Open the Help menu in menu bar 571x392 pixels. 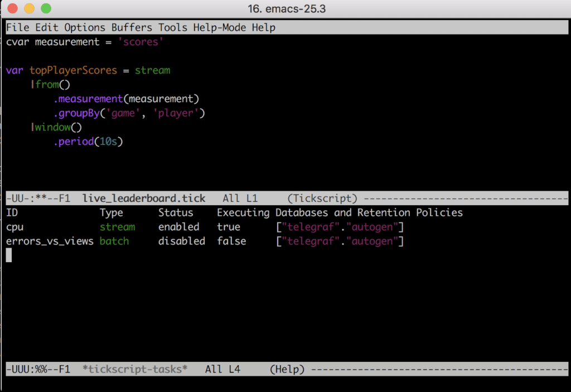coord(263,27)
